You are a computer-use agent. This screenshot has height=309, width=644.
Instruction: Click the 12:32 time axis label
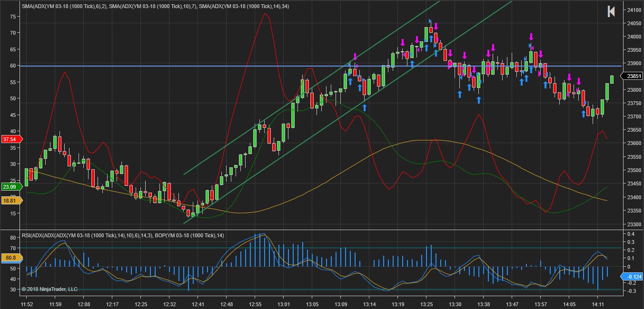point(170,304)
